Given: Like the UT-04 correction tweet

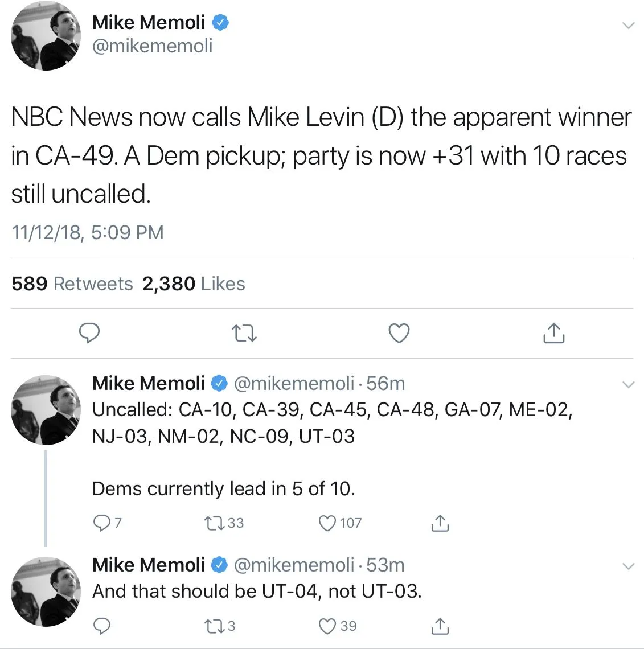Looking at the screenshot, I should [x=327, y=626].
